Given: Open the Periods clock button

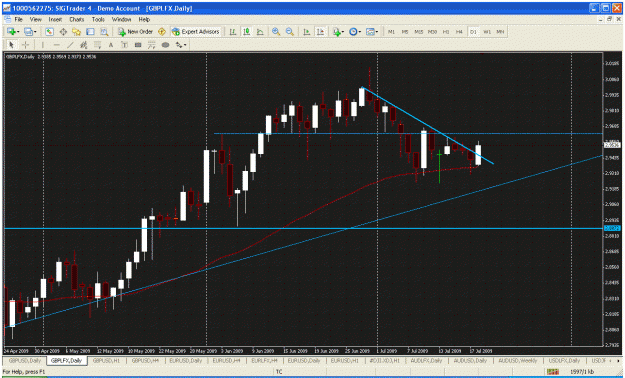Looking at the screenshot, I should [353, 32].
